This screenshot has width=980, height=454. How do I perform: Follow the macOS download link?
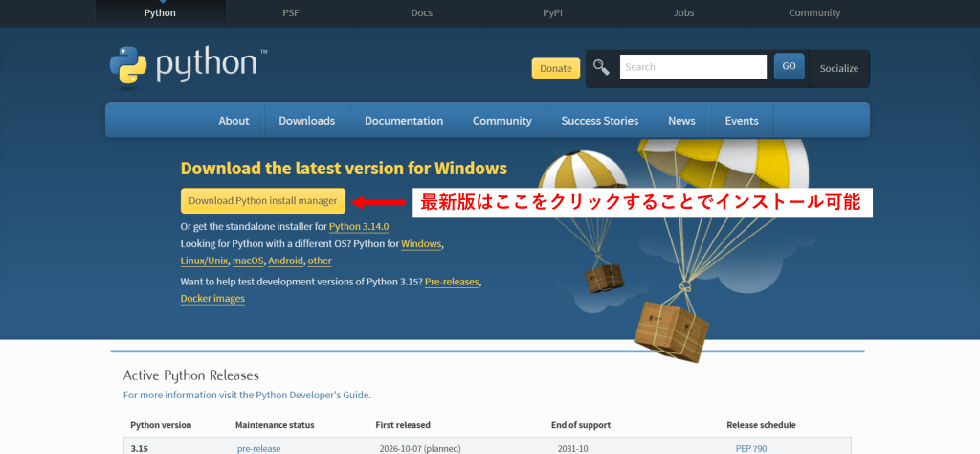click(248, 261)
